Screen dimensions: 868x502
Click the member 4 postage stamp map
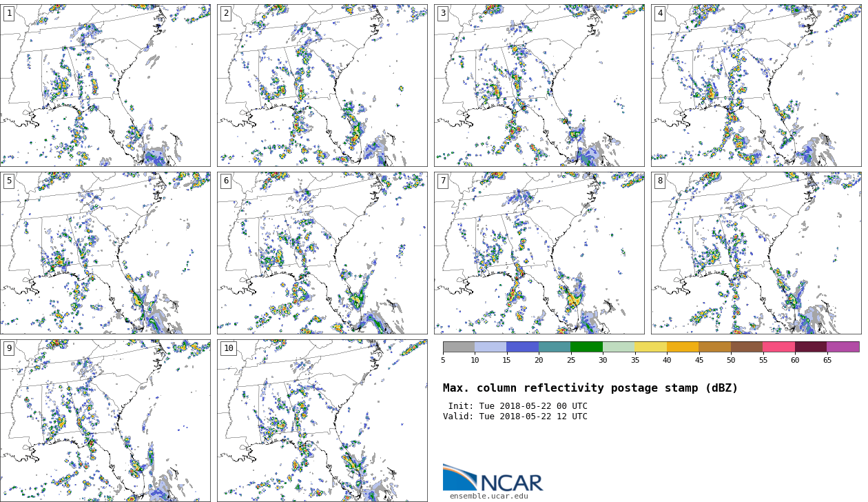(756, 86)
